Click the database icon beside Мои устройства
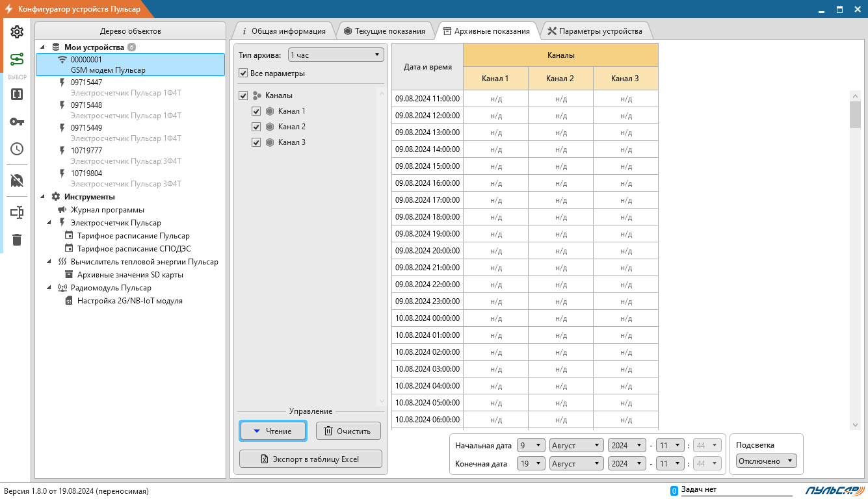 coord(56,47)
